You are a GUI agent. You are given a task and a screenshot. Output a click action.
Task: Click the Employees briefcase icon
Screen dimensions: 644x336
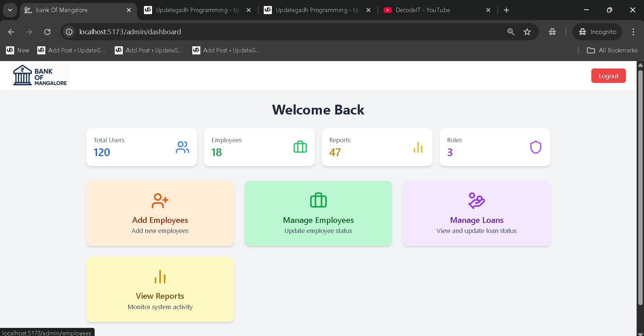click(300, 147)
